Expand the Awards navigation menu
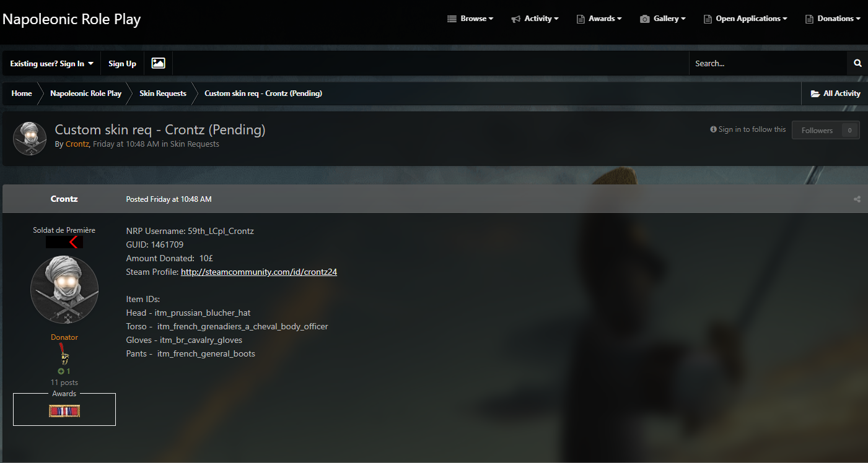 (x=599, y=19)
